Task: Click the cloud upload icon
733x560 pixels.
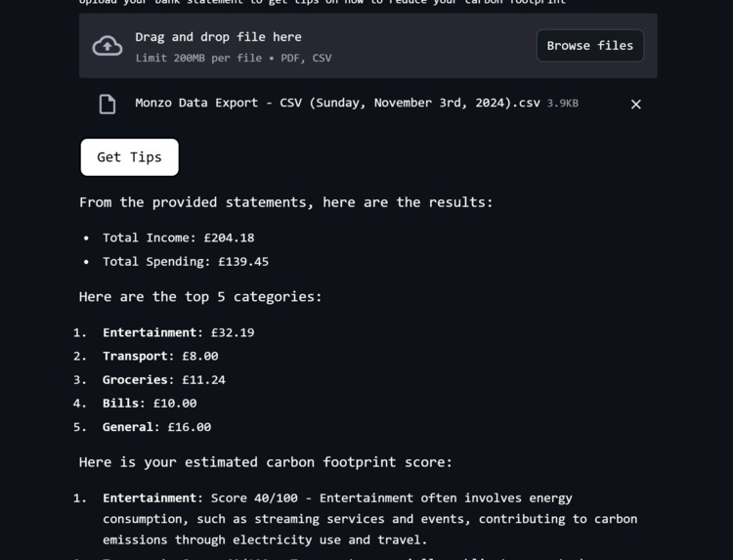Action: 108,46
